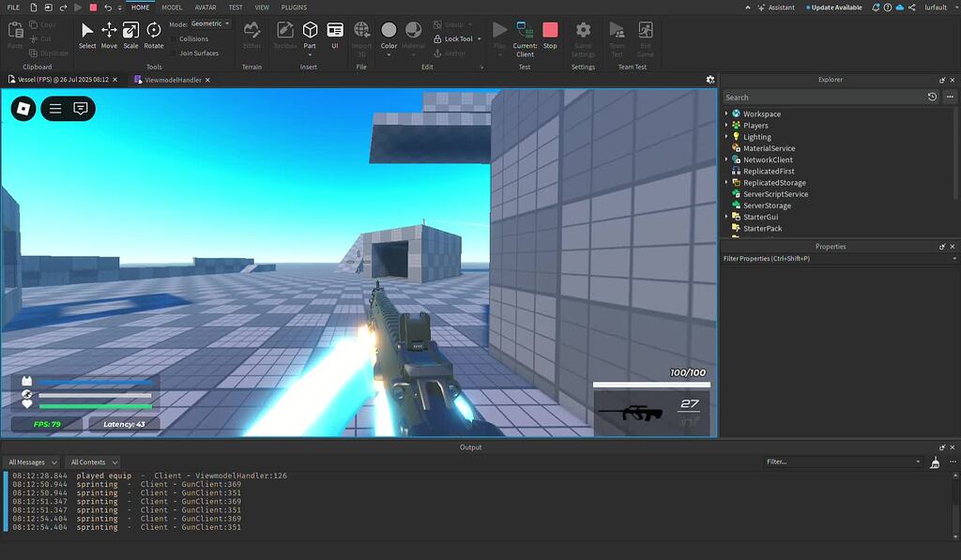Insert a new Part

[311, 33]
